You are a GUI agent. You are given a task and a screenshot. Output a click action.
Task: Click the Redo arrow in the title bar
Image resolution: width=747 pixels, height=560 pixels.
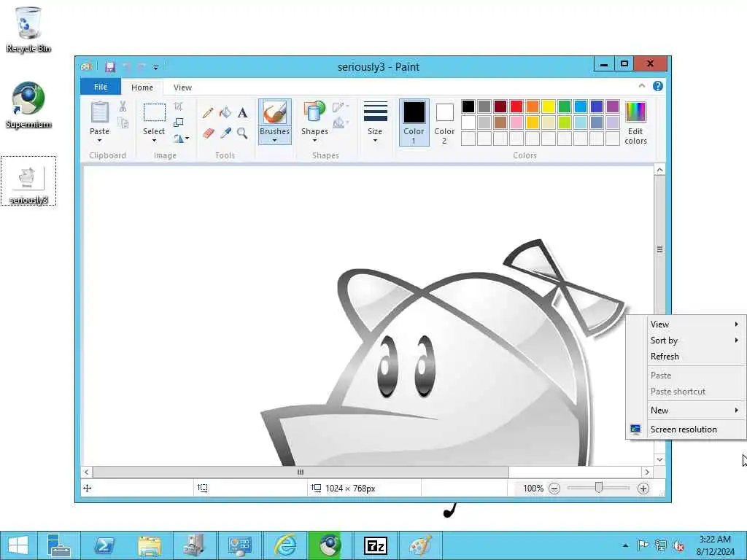(142, 66)
